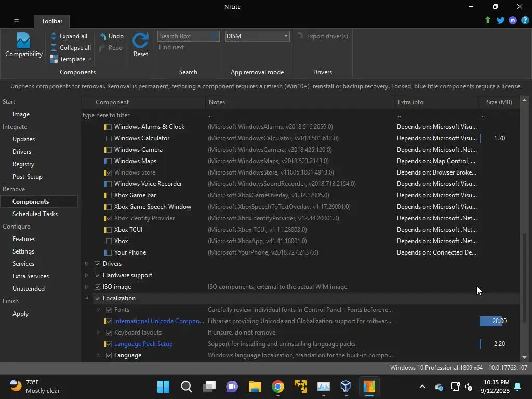Viewport: 532px width, 399px height.
Task: Expand the ISO image node
Action: pos(87,287)
